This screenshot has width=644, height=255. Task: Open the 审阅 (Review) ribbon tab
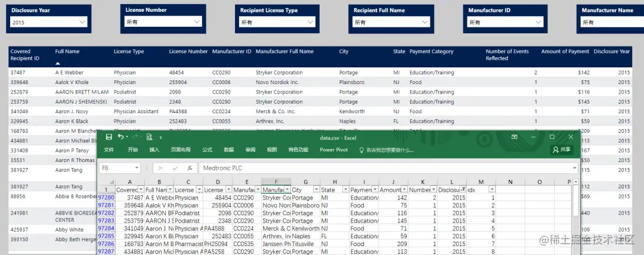coord(250,150)
